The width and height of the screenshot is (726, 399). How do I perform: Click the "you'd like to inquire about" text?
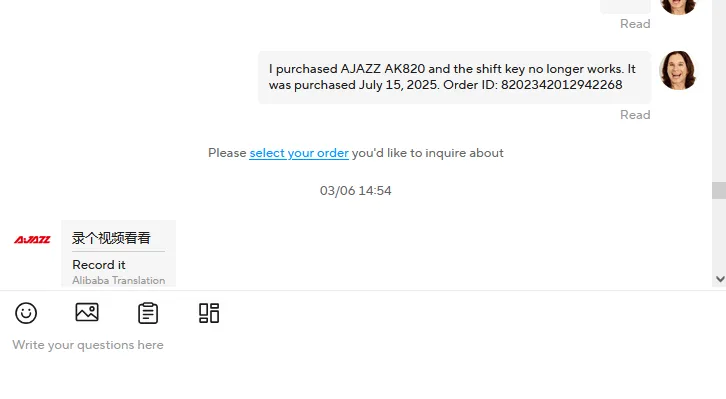[x=427, y=153]
